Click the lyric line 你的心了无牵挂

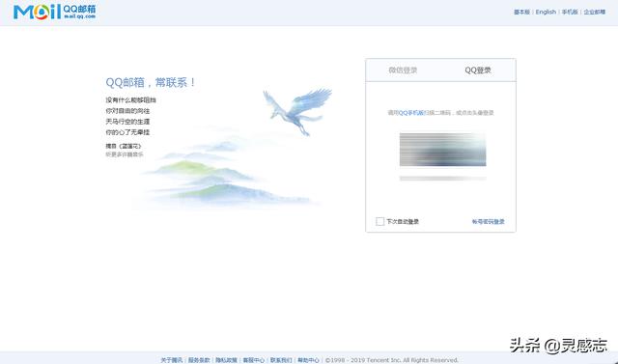point(127,132)
